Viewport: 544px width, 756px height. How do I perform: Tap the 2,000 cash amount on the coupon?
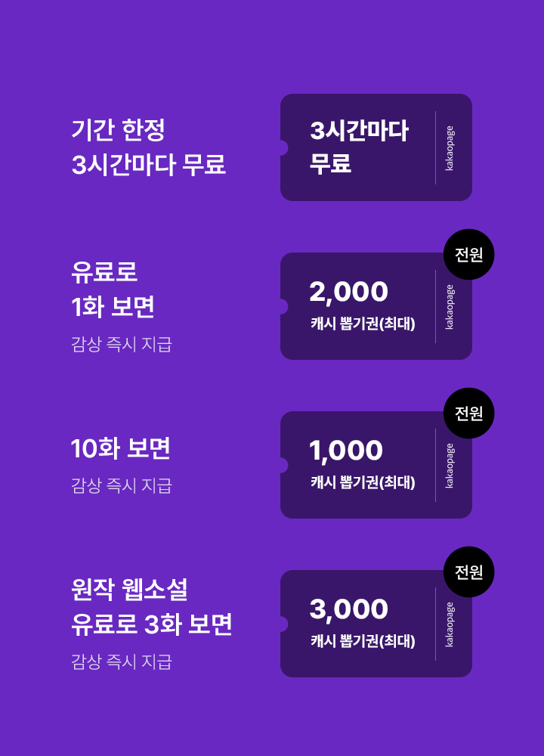(x=348, y=292)
